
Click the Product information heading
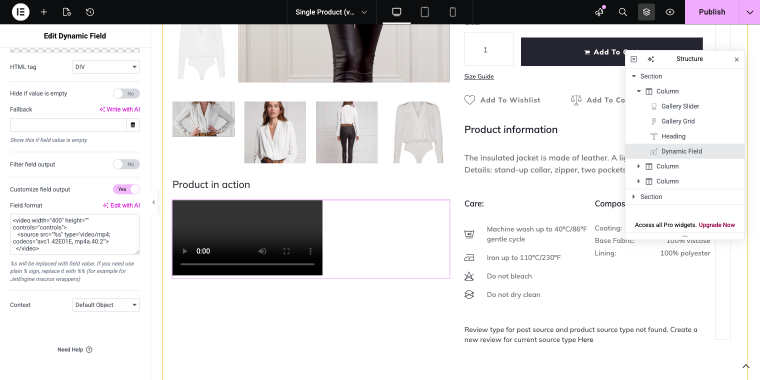(511, 129)
